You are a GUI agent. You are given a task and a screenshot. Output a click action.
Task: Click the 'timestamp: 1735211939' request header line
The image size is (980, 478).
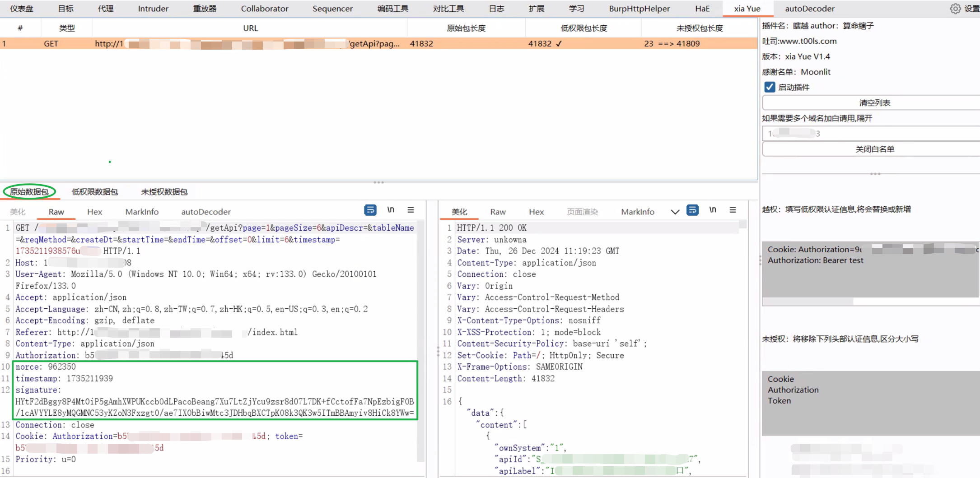64,378
